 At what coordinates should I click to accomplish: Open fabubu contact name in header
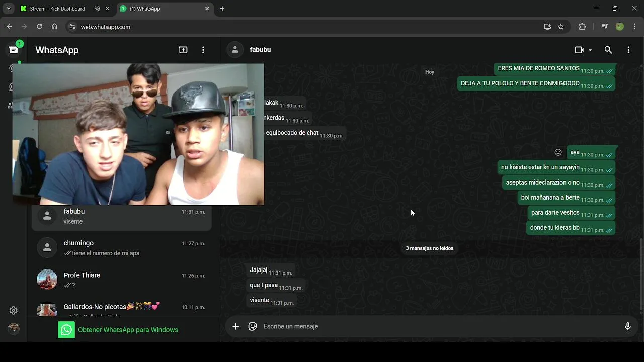click(260, 50)
